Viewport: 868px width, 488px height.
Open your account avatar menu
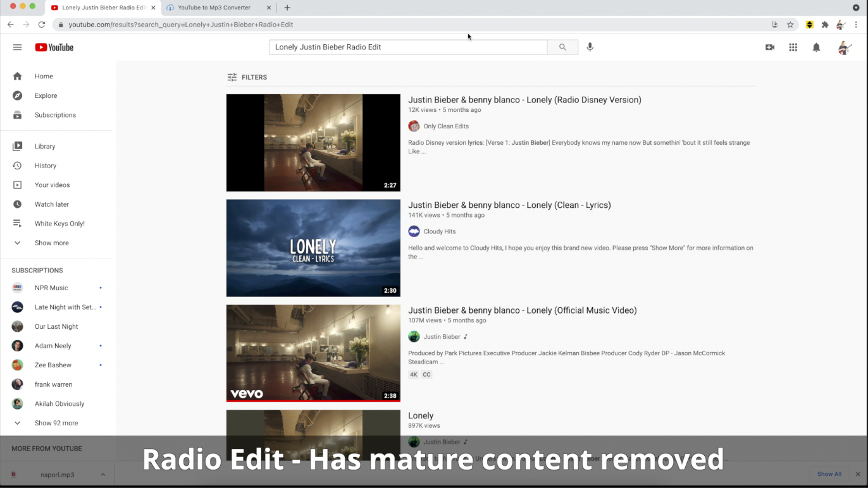(845, 47)
